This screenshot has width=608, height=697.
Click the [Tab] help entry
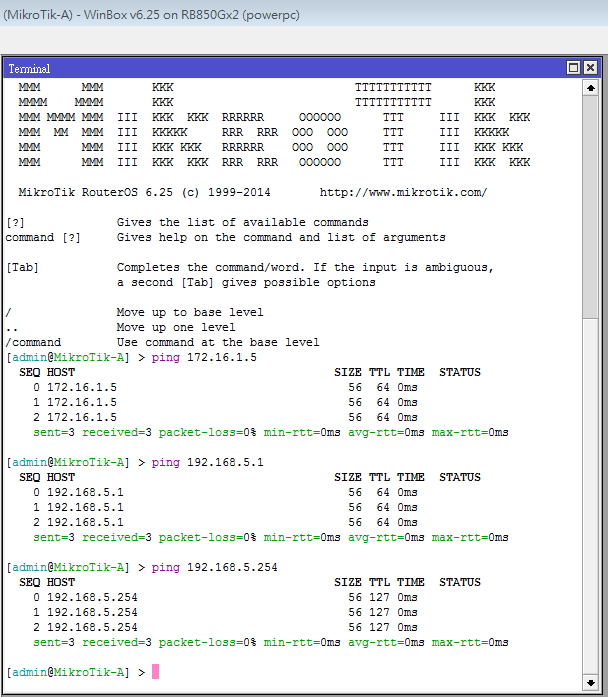pos(22,267)
